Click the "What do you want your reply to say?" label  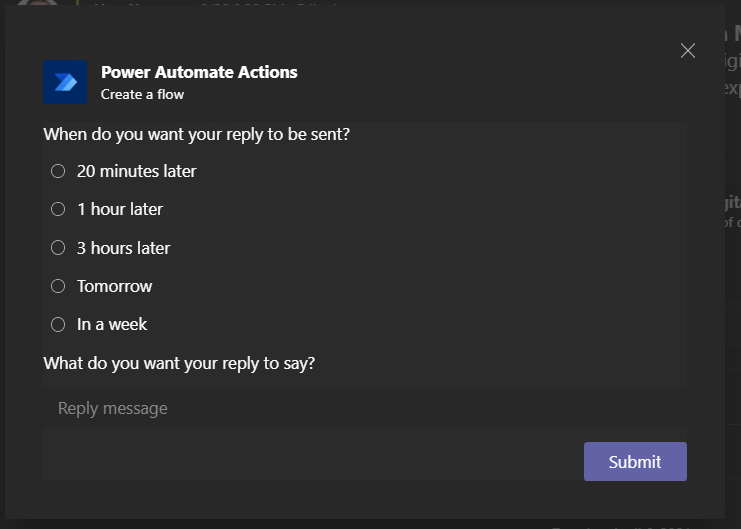tap(179, 363)
